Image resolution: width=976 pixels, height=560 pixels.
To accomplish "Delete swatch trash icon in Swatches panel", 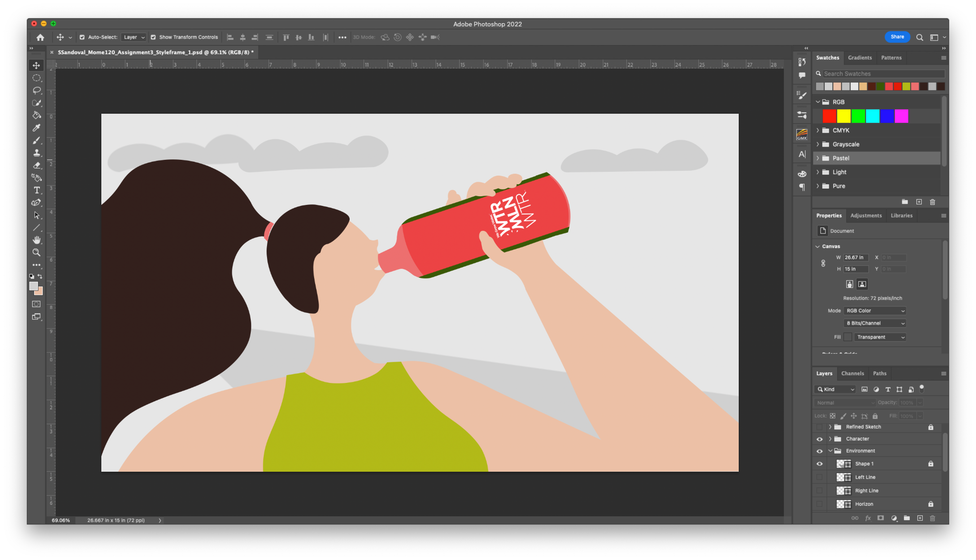I will 932,202.
